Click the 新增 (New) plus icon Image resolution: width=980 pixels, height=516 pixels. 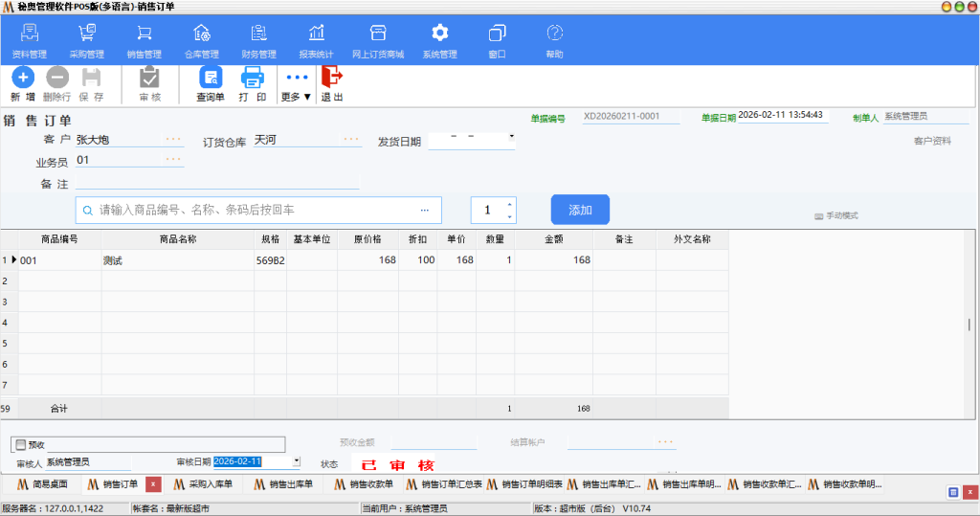click(x=22, y=78)
